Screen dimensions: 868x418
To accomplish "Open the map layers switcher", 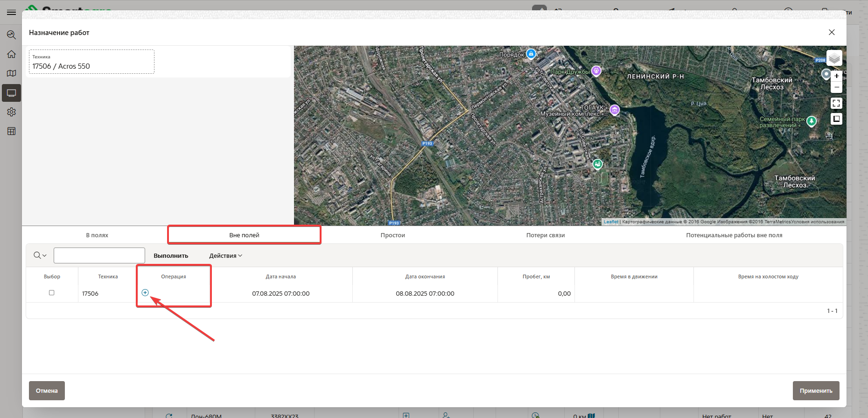I will [834, 58].
